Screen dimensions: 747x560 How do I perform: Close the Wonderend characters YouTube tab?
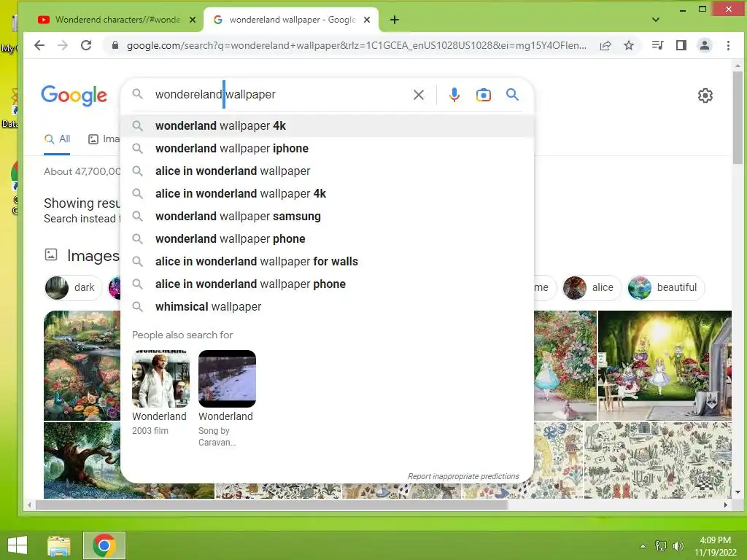coord(193,20)
